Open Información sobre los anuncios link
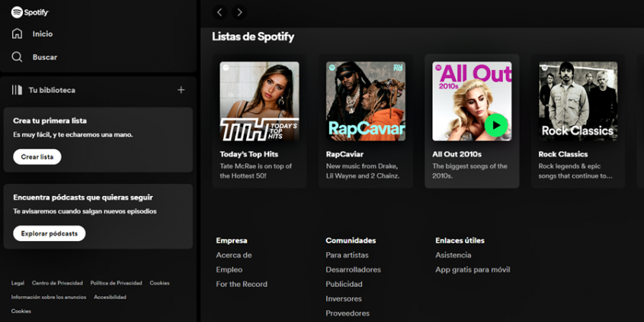Screen dimensions: 644x322 [49, 297]
